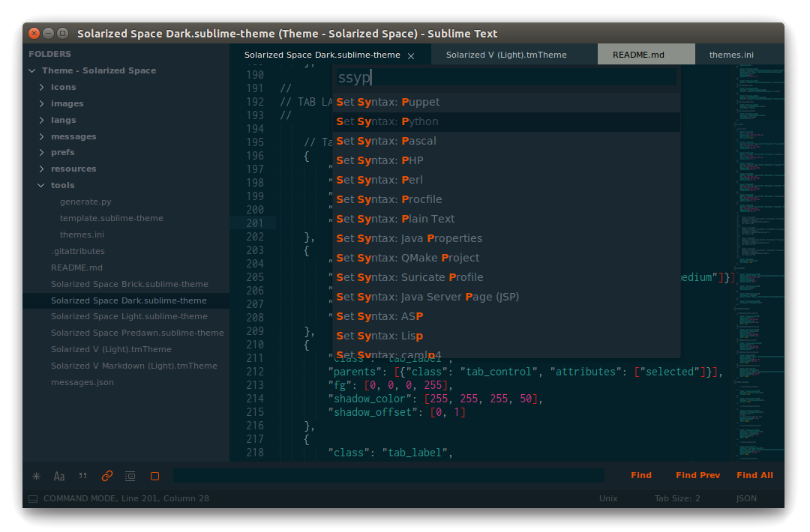Open themes.ini file in sidebar
Viewport: 810px width, 532px height.
pos(82,235)
